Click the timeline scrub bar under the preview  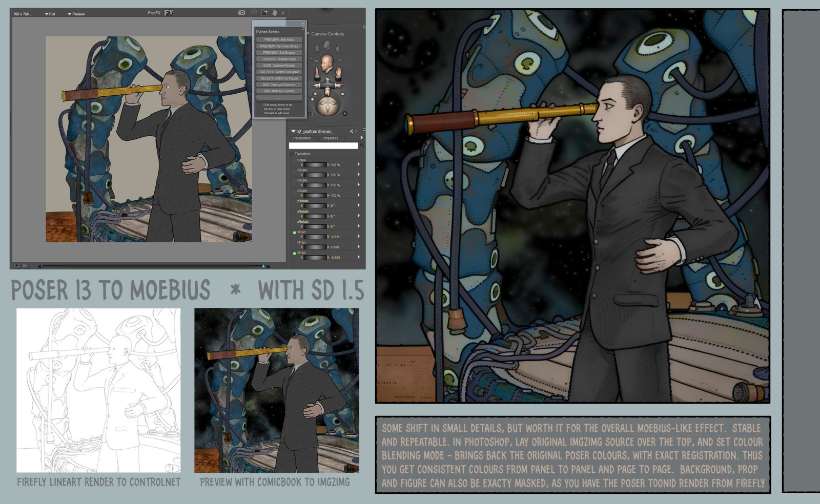point(154,266)
